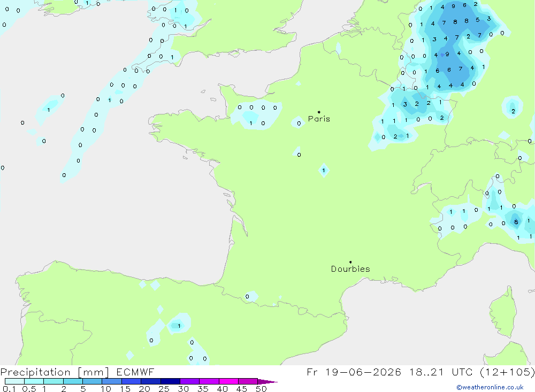This screenshot has width=535, height=392.
Task: Click the 10–15 mm legend color swatch
Action: coord(112,381)
